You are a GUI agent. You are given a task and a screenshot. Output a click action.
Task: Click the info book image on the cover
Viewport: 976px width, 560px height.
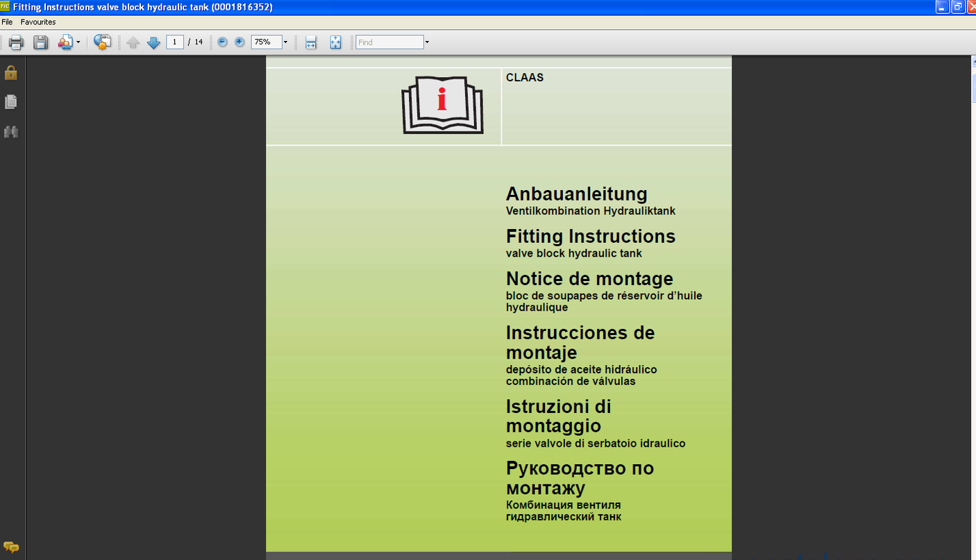click(x=442, y=105)
